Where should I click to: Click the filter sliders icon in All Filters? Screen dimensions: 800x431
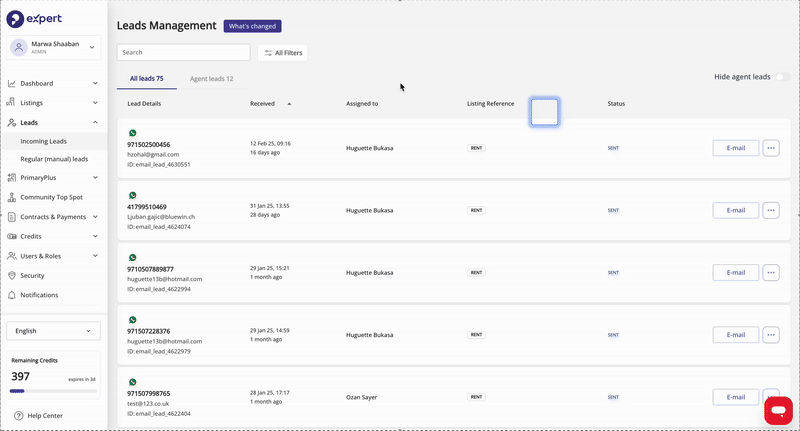click(268, 53)
